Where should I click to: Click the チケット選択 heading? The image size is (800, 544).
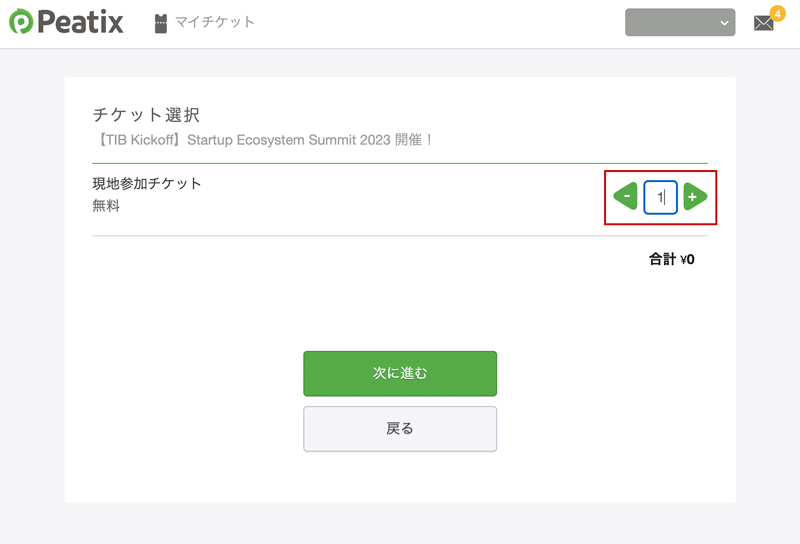tap(147, 115)
